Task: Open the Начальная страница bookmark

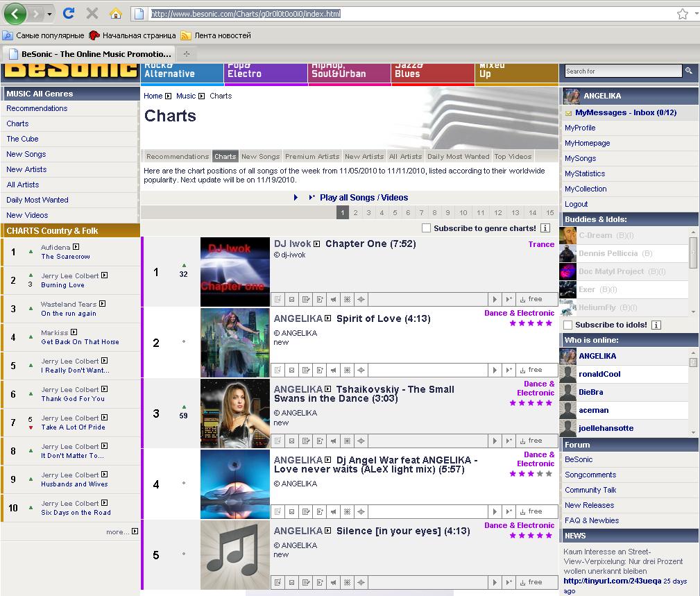Action: pos(133,35)
